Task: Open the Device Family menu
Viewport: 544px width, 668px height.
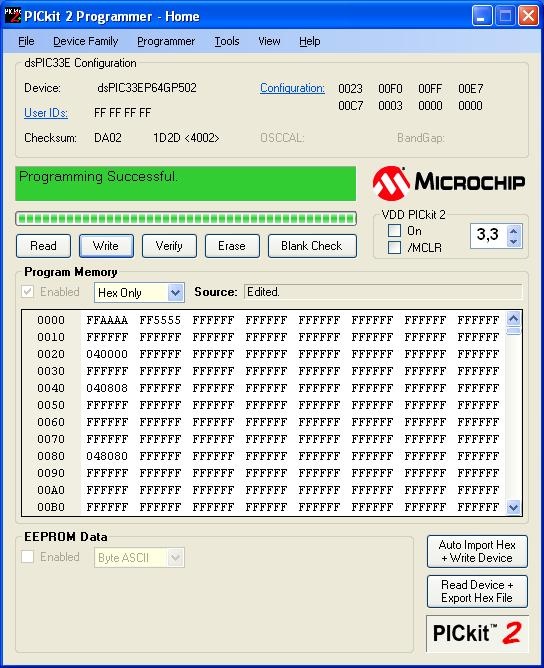Action: (86, 41)
